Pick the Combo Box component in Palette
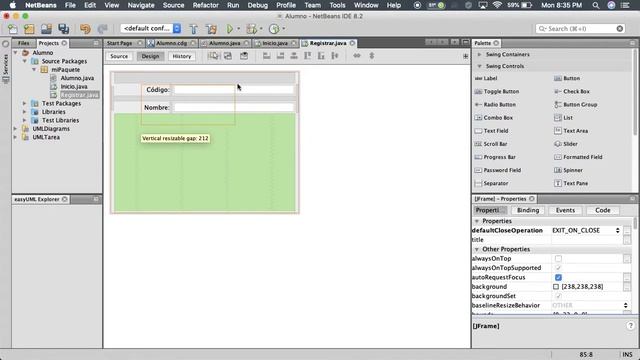Image resolution: width=640 pixels, height=360 pixels. point(494,118)
